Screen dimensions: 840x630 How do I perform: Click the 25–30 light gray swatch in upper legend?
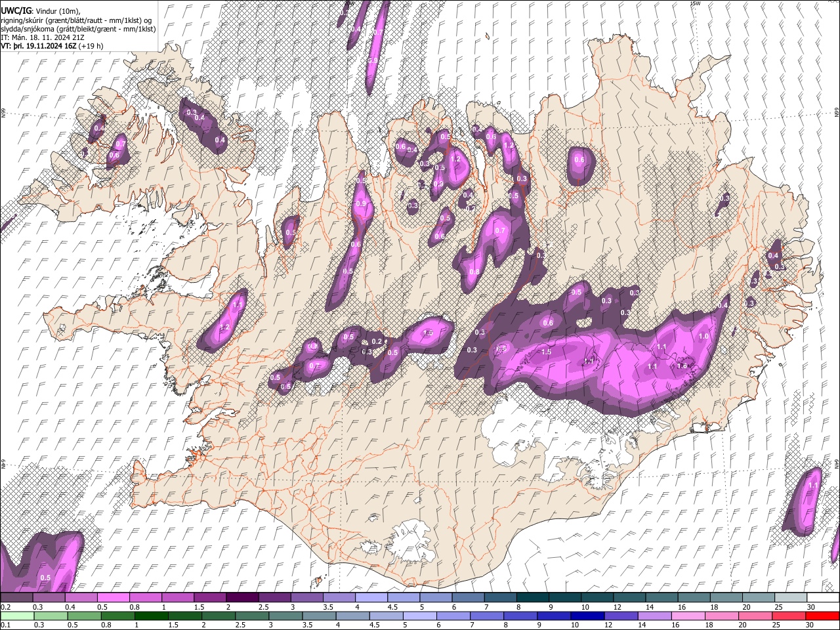coord(790,598)
